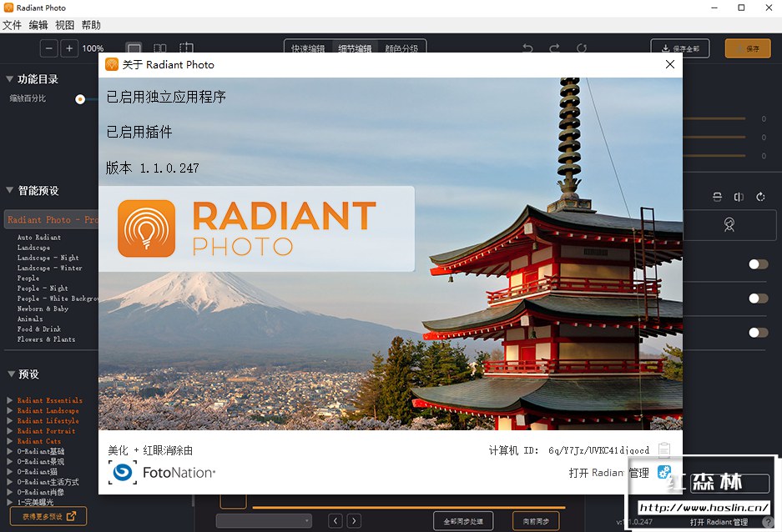Close the 关于 Radiant Photo dialog

click(670, 64)
